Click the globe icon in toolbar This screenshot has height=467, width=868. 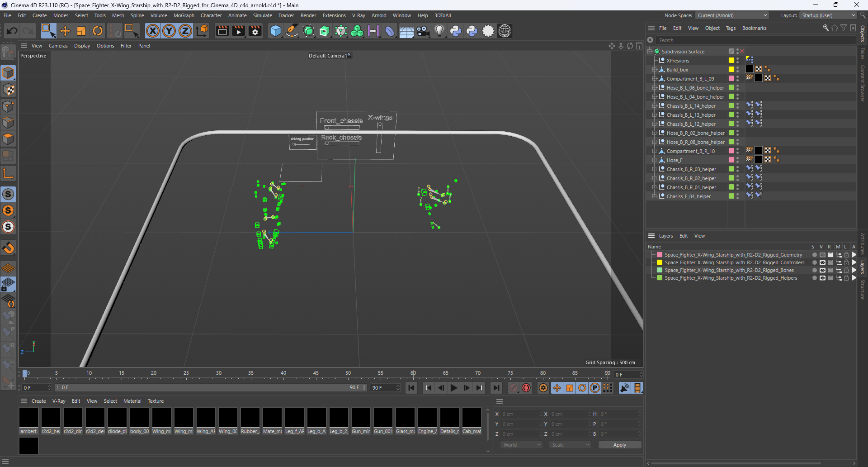505,31
